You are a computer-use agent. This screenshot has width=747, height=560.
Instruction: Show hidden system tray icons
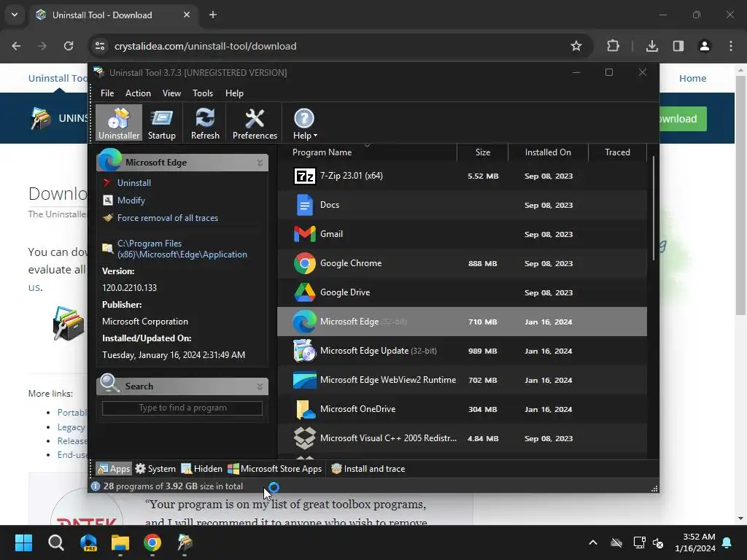click(x=593, y=542)
